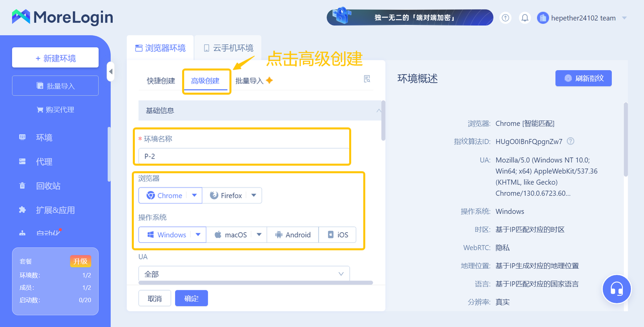Collapse the sidebar with arrow handle
Viewport: 644px width, 327px height.
click(111, 72)
